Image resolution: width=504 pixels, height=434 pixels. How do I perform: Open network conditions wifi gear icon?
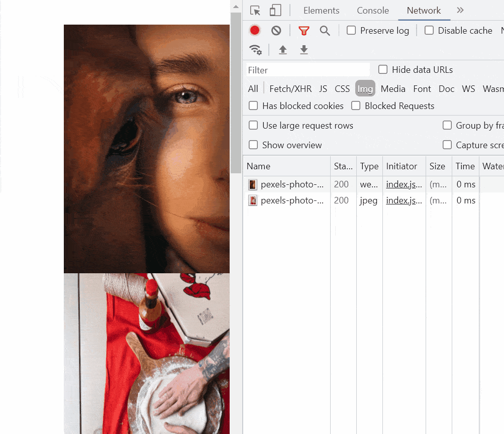click(x=256, y=50)
